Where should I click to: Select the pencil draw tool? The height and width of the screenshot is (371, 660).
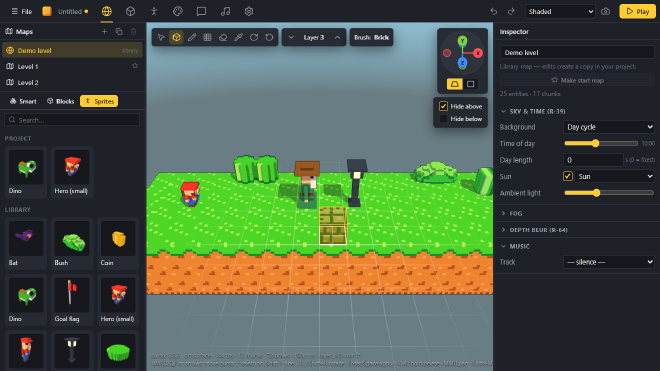[192, 37]
